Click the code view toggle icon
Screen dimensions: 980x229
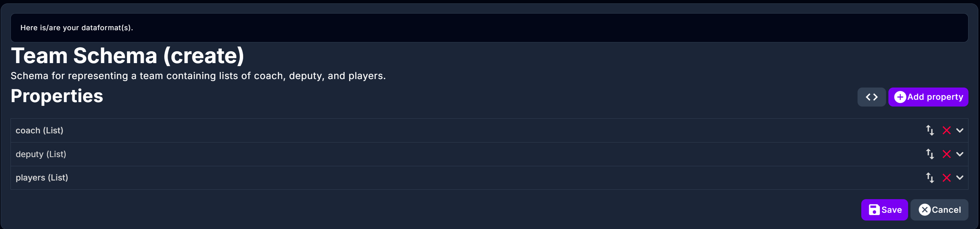pos(871,97)
